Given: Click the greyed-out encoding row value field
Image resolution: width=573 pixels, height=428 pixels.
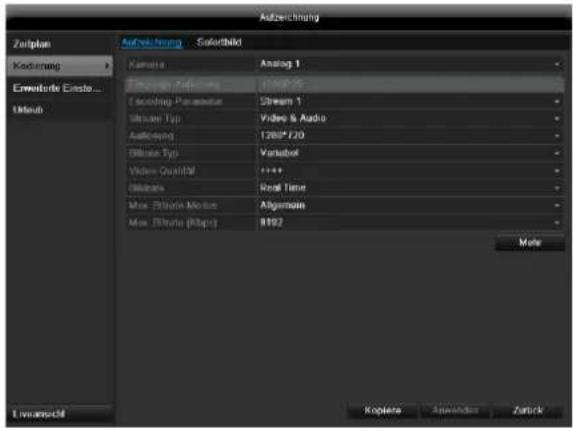Looking at the screenshot, I should click(410, 84).
